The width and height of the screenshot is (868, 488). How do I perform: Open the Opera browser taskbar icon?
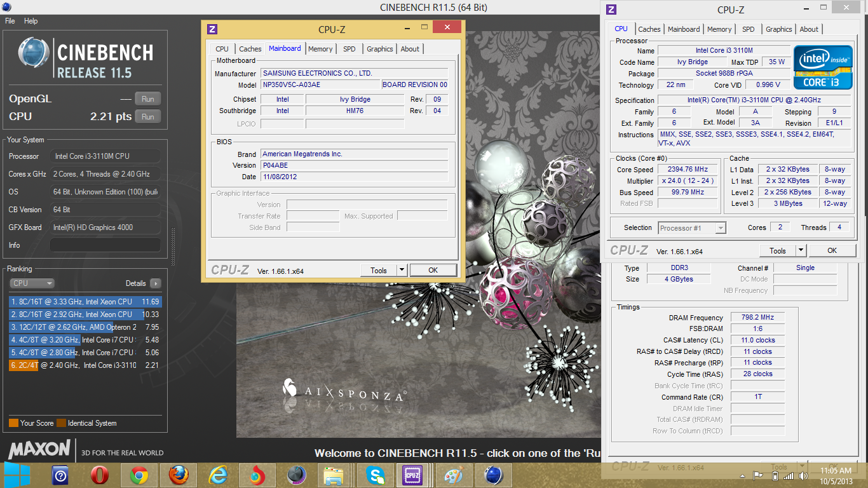click(x=99, y=475)
